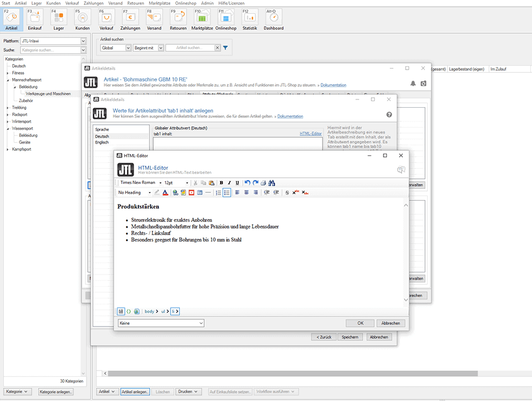The image size is (532, 401).
Task: Switch to source code view icon
Action: pyautogui.click(x=129, y=312)
